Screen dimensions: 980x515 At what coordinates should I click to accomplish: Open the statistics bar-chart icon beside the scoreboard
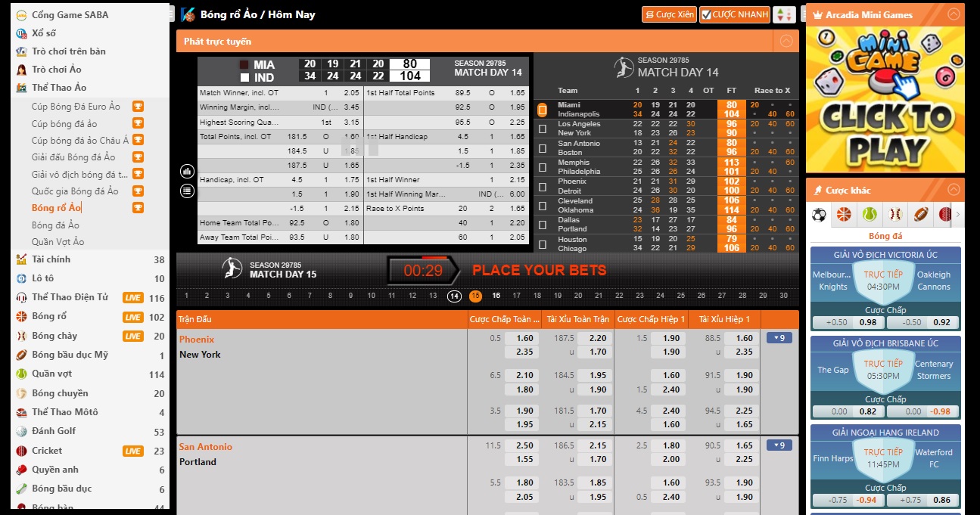[187, 172]
